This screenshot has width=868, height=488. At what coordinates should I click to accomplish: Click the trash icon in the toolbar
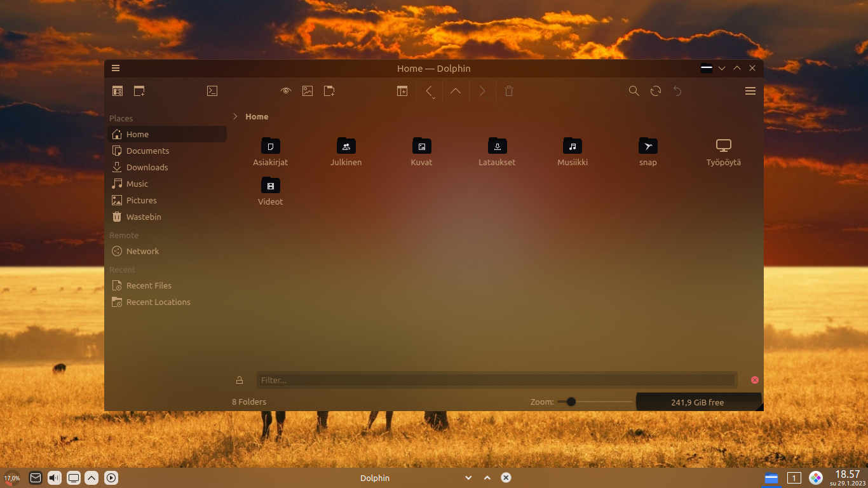[509, 91]
